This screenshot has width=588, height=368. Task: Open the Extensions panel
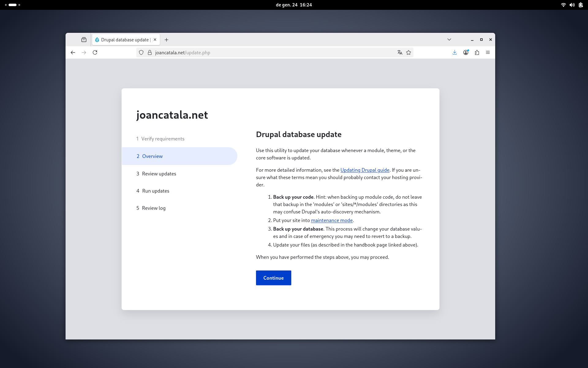click(477, 52)
